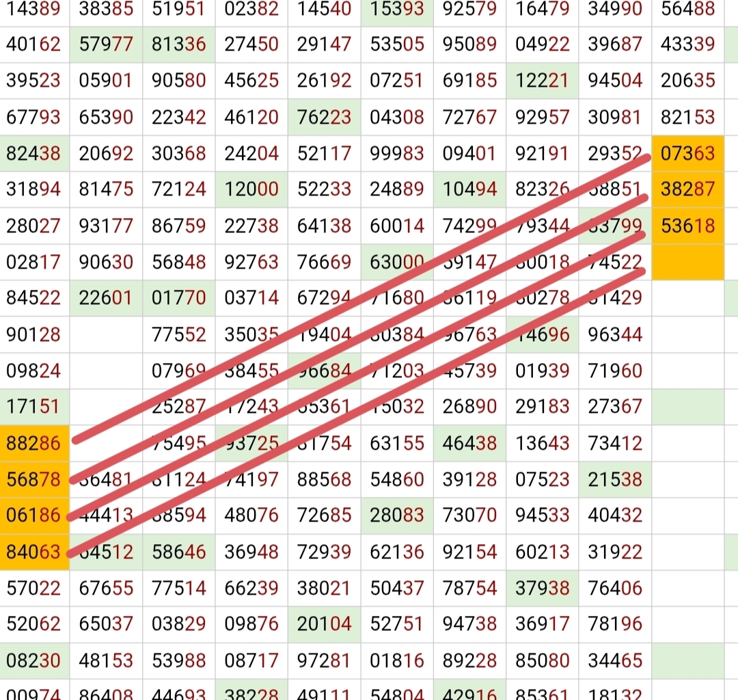The height and width of the screenshot is (700, 738).
Task: Click the green cell containing 58646
Action: coord(179,552)
